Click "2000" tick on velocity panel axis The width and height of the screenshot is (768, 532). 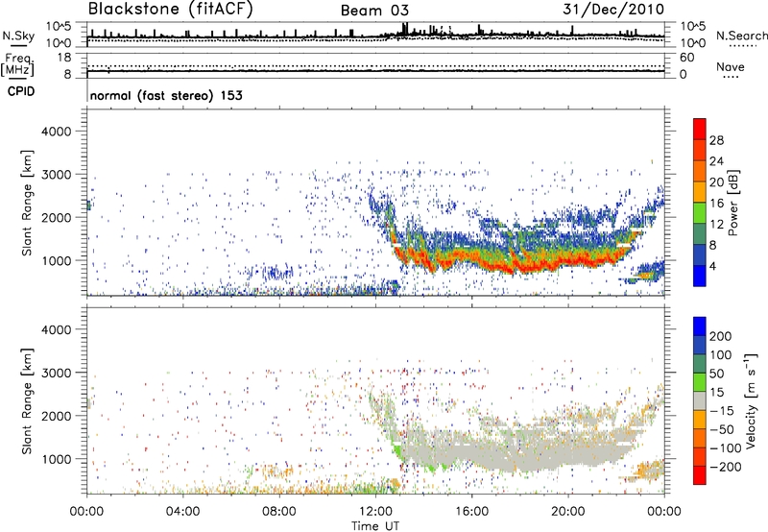(x=57, y=416)
